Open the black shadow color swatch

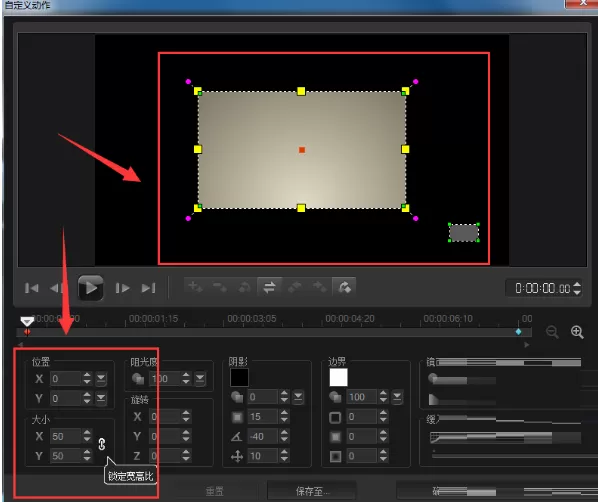239,377
